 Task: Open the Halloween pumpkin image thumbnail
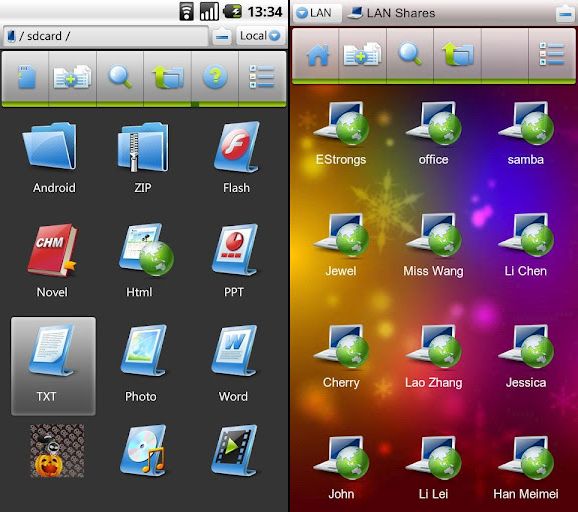click(57, 451)
